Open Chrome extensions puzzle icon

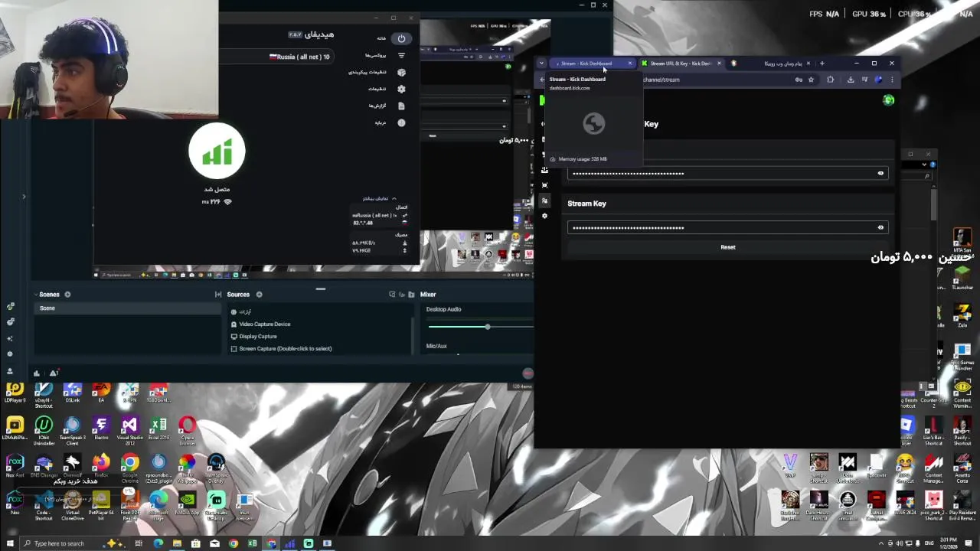click(x=831, y=80)
